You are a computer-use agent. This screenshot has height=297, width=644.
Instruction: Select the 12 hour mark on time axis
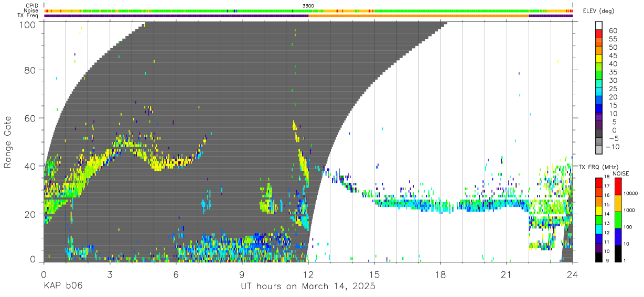click(308, 274)
